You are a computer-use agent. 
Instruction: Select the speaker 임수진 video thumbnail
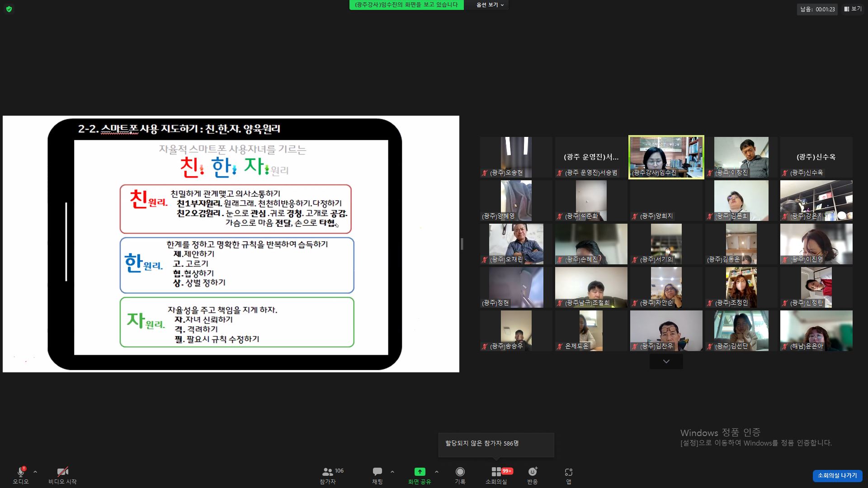coord(666,157)
